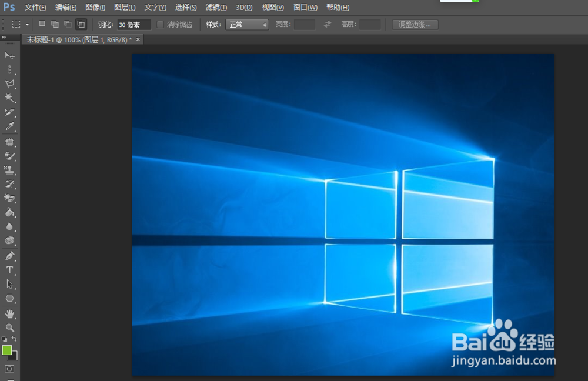Select the Polygon shape tool
Screen dimensions: 588x381
click(x=10, y=299)
